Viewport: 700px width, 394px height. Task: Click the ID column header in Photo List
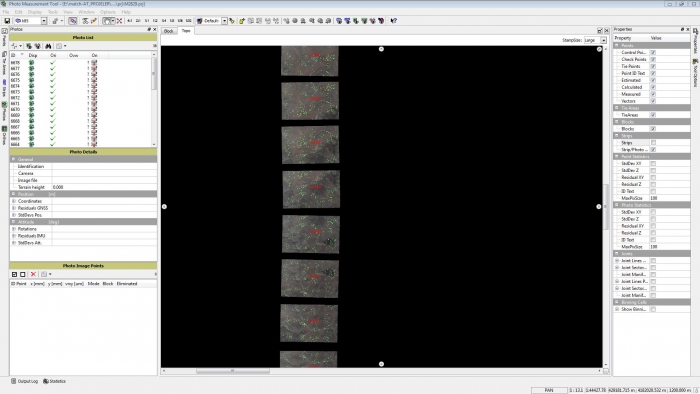(13, 55)
